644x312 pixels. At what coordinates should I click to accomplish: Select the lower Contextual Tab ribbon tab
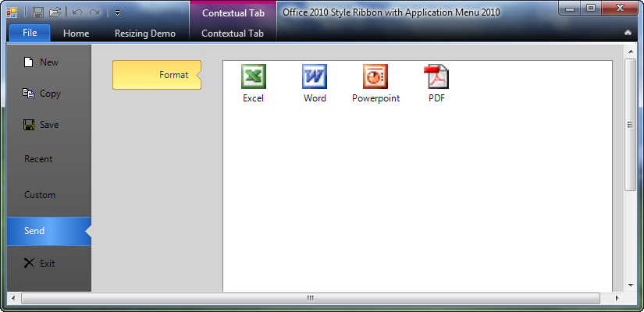point(233,34)
